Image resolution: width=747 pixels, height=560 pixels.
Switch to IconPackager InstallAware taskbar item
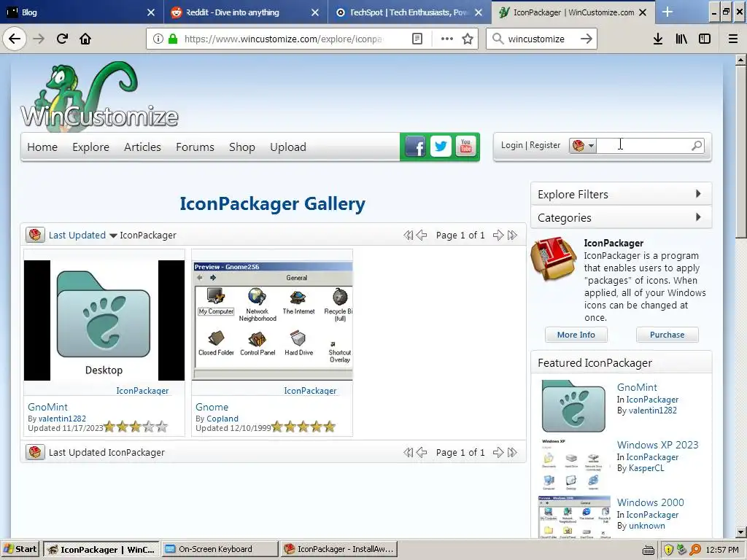tap(338, 549)
